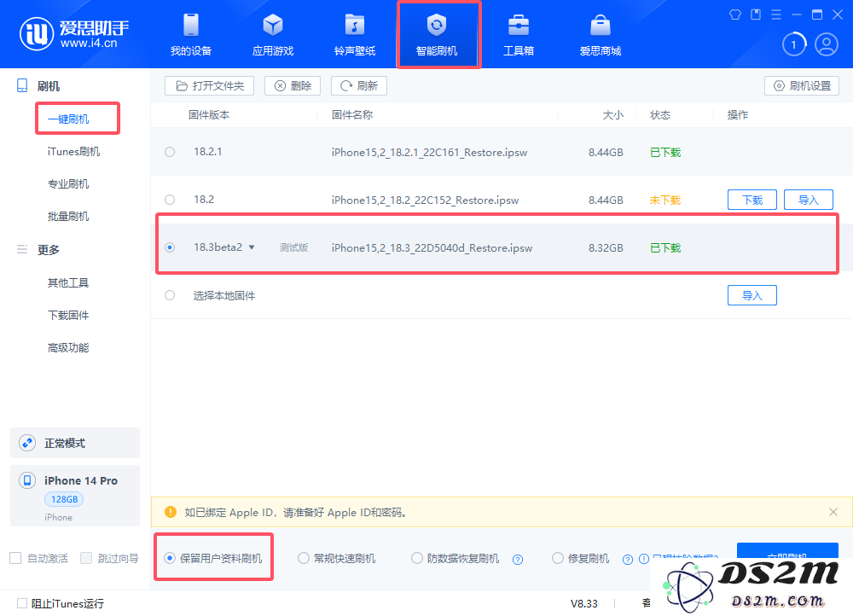Click the feedback bookmark icon in title bar
The image size is (853, 616).
pos(756,15)
